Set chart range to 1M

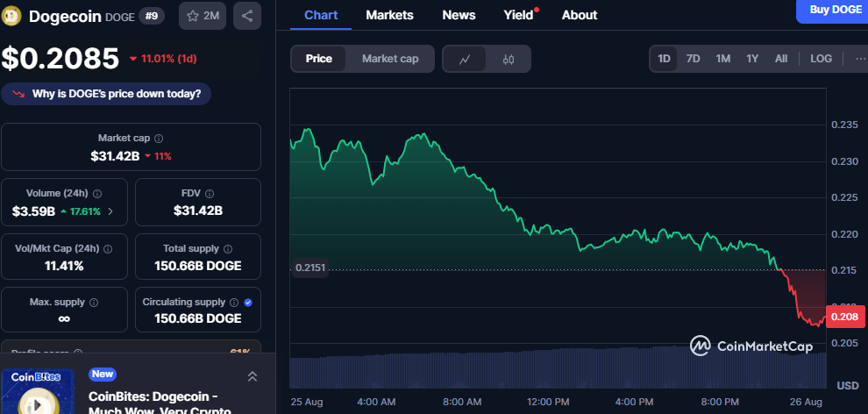723,59
